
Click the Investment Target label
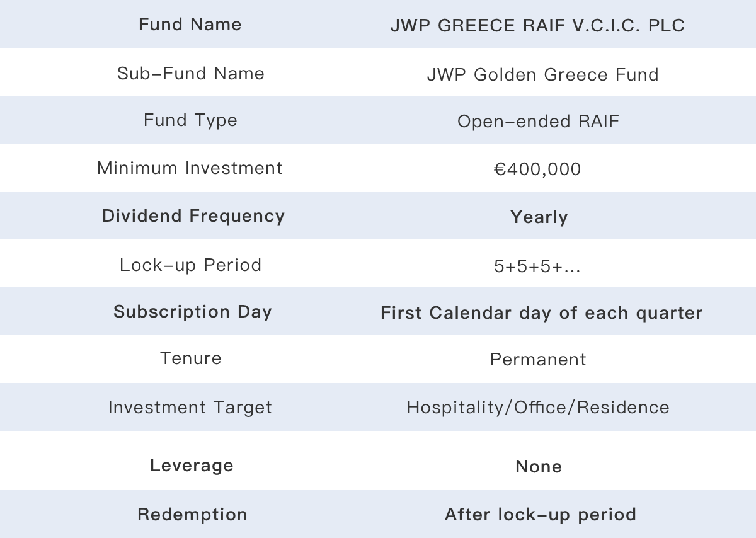(x=190, y=408)
